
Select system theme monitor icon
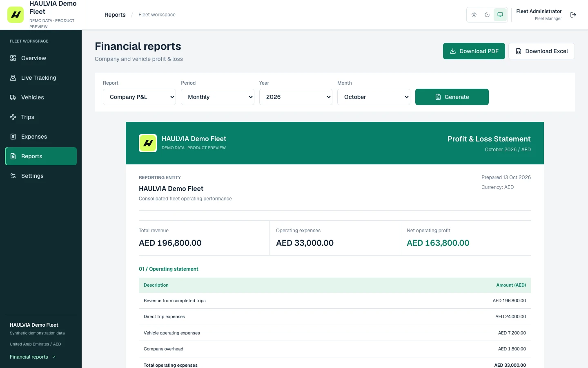[500, 15]
